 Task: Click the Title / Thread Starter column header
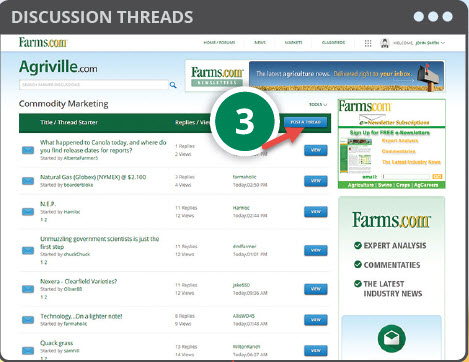click(69, 122)
